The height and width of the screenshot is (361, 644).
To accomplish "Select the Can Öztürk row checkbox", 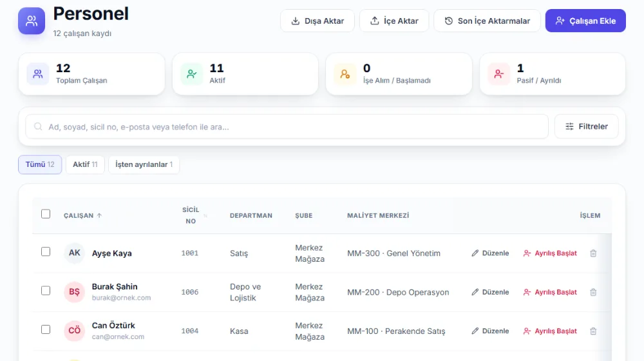I will (46, 330).
